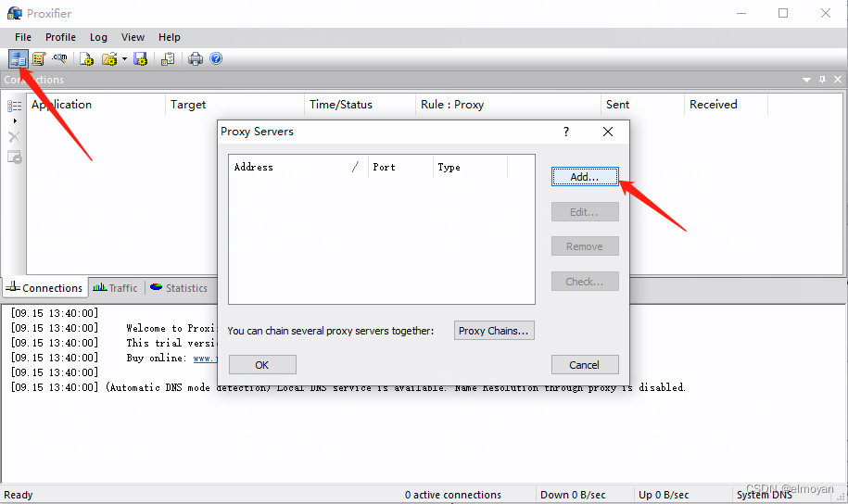Open the View menu
The width and height of the screenshot is (848, 504).
[x=133, y=37]
